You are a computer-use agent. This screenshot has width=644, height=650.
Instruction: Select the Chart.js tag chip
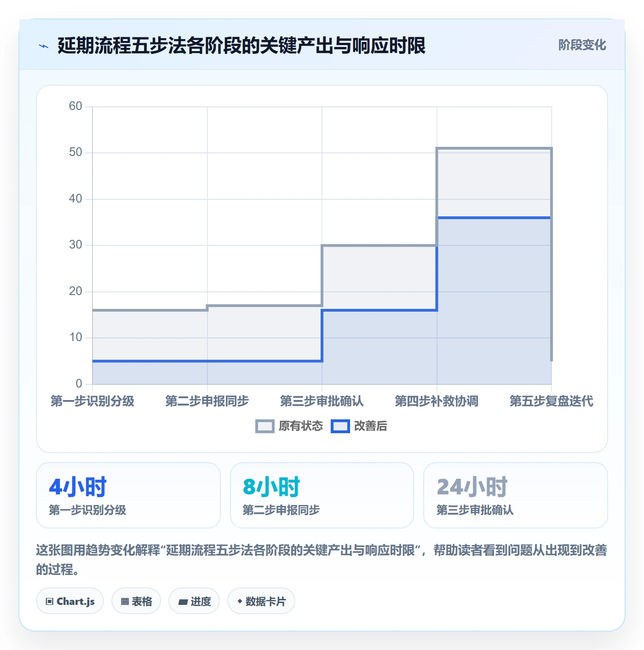70,601
